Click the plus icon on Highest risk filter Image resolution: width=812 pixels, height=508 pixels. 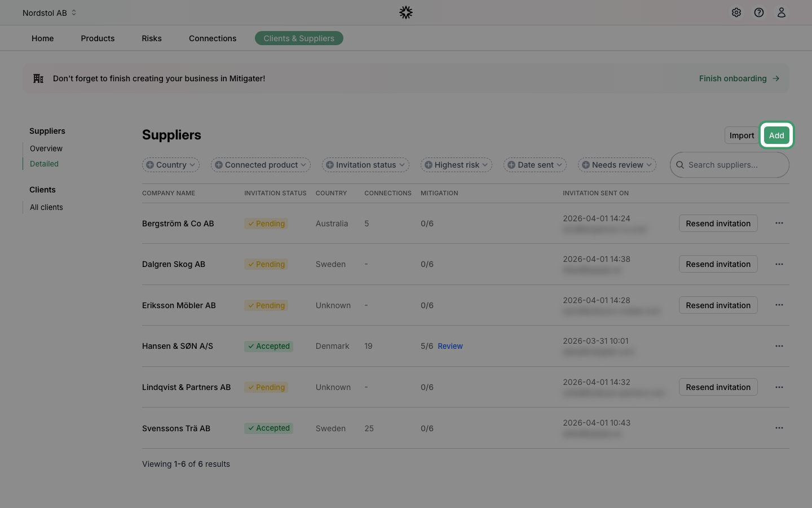pyautogui.click(x=429, y=165)
